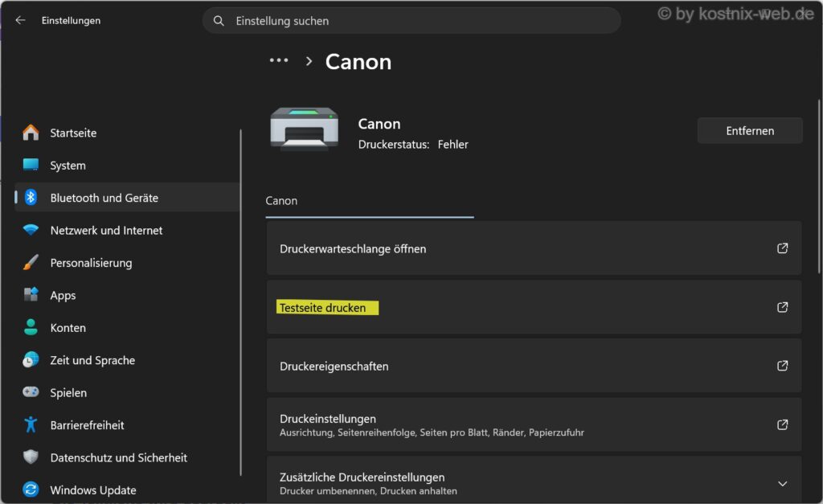This screenshot has width=823, height=504.
Task: Click the sidebar scrollbar
Action: pyautogui.click(x=240, y=302)
